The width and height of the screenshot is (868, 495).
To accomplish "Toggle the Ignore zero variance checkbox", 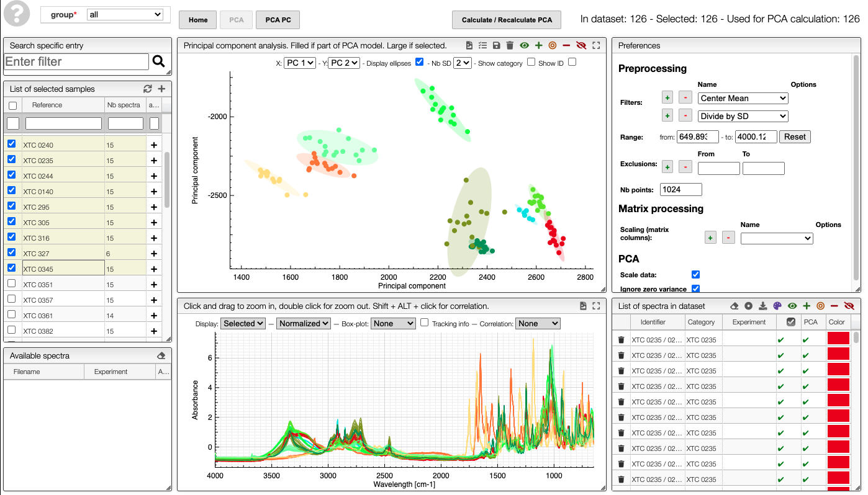I will (x=695, y=288).
